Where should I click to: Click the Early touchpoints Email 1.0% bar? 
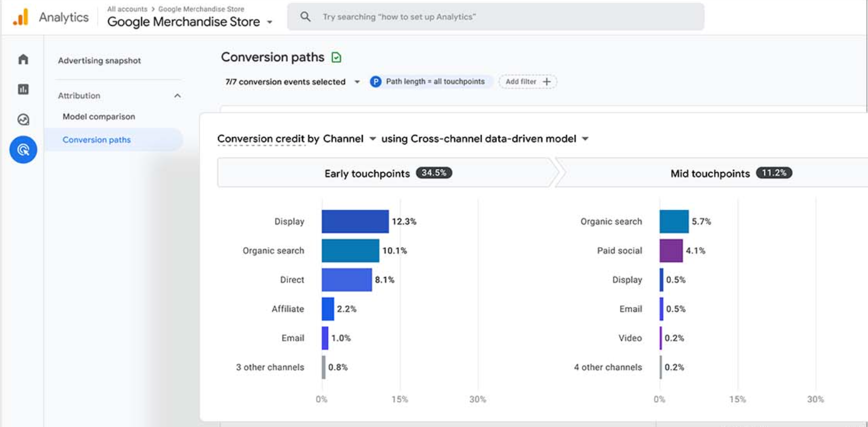[x=325, y=338]
